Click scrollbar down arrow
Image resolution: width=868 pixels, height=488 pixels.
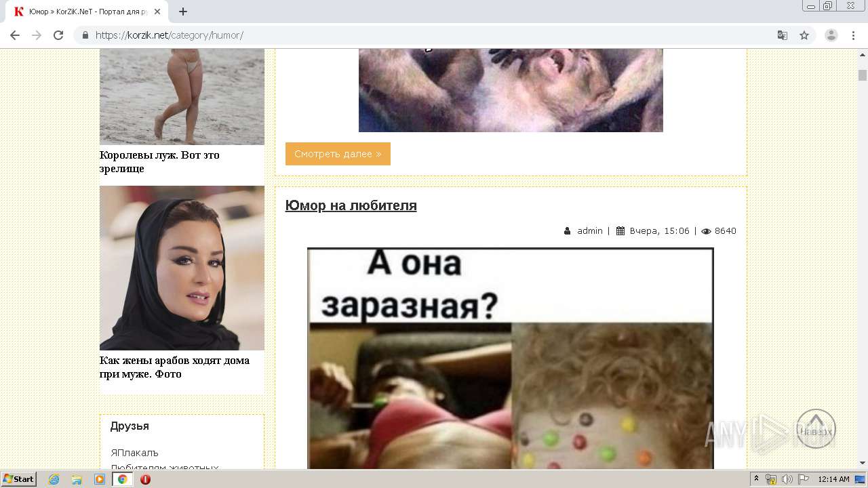pyautogui.click(x=863, y=464)
